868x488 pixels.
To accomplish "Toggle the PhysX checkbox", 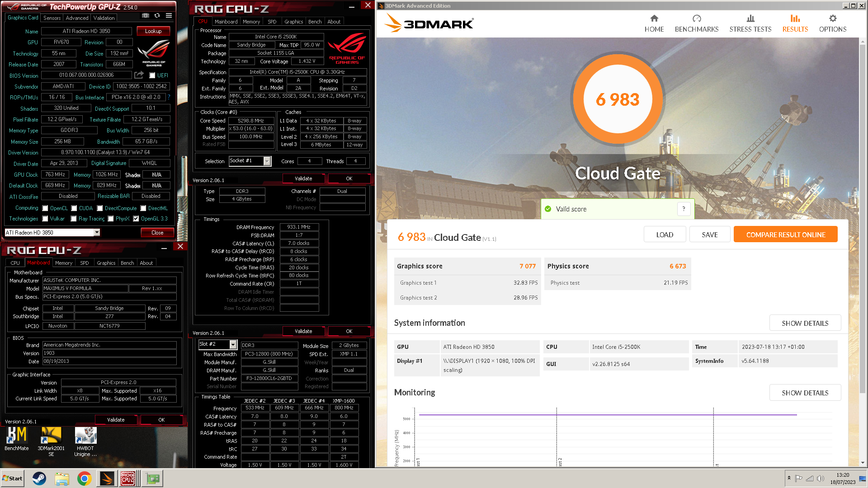I will pyautogui.click(x=111, y=219).
